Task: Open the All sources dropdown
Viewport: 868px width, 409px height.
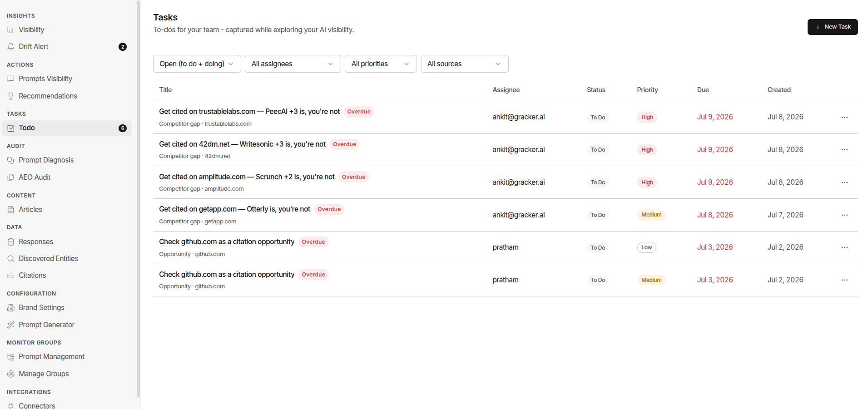Action: pos(465,64)
